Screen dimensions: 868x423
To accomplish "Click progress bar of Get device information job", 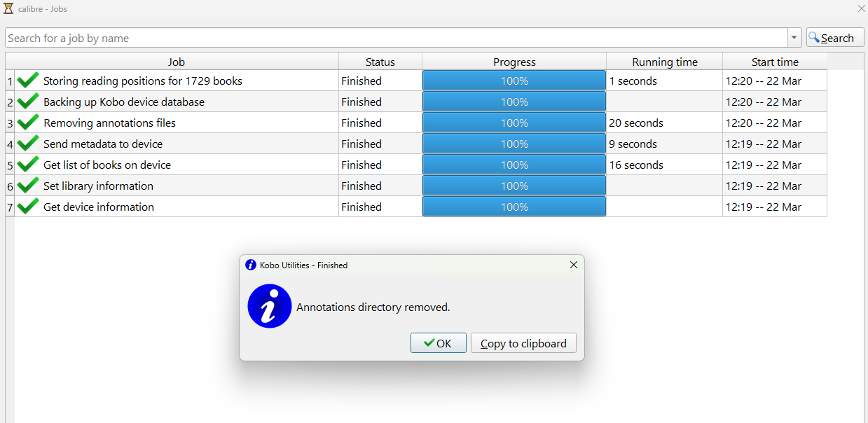I will 514,207.
